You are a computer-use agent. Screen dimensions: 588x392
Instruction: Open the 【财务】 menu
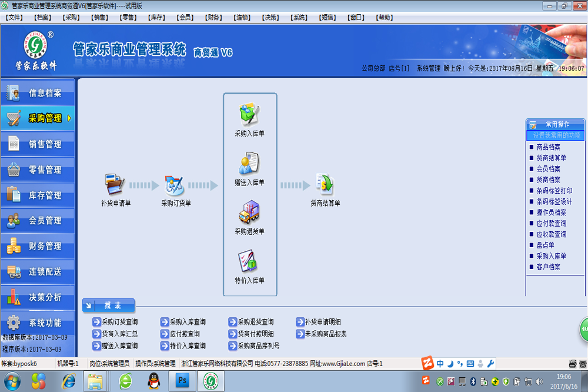(213, 17)
